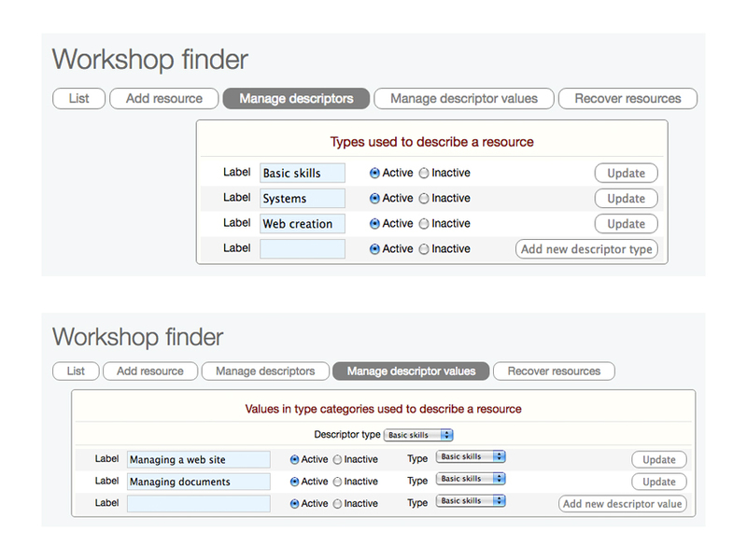Image resolution: width=747 pixels, height=560 pixels.
Task: Click the Systems label text field
Action: [x=303, y=198]
